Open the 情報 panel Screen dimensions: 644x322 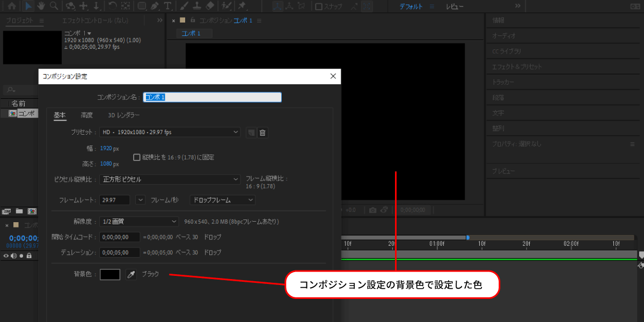pyautogui.click(x=498, y=20)
